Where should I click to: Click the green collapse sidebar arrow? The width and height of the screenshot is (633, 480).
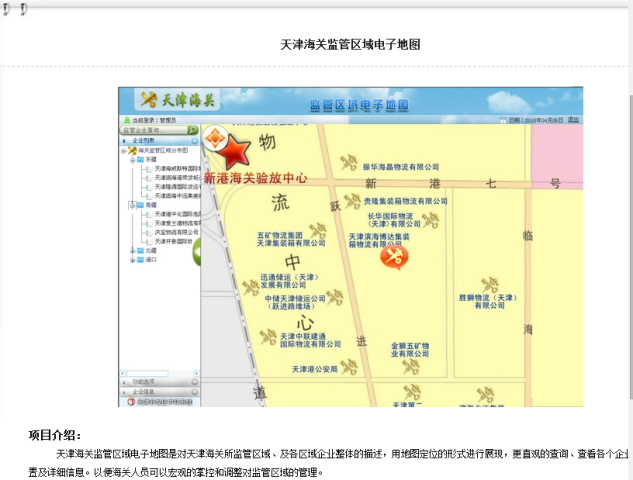pyautogui.click(x=197, y=252)
